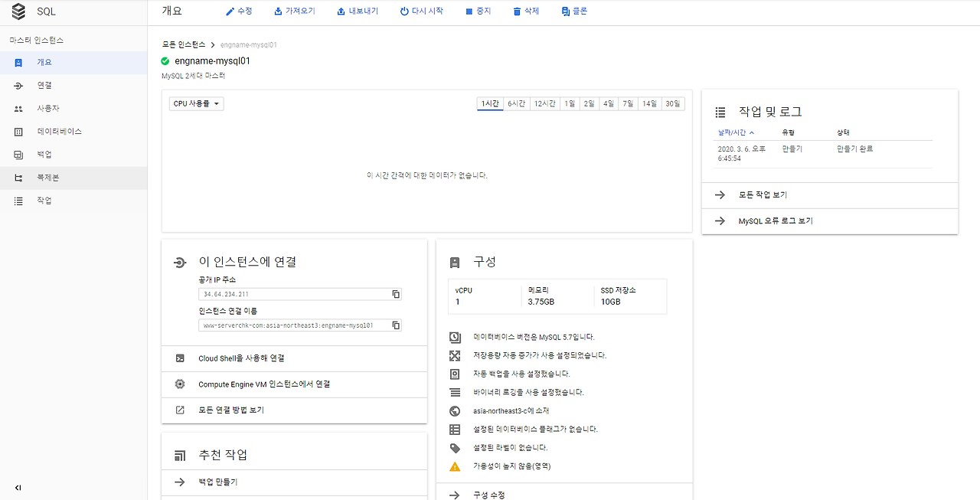
Task: Click the 가져오기 import button
Action: pos(294,11)
